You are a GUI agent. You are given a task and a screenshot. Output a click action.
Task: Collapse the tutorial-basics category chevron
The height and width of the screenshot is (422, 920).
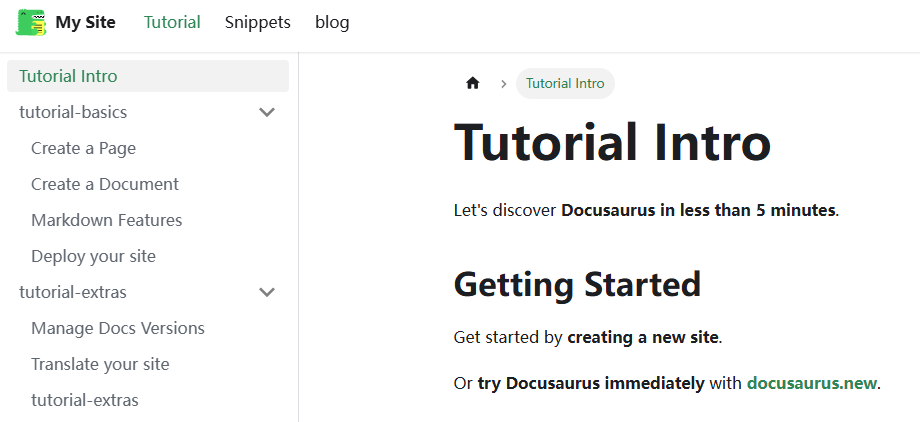coord(268,112)
